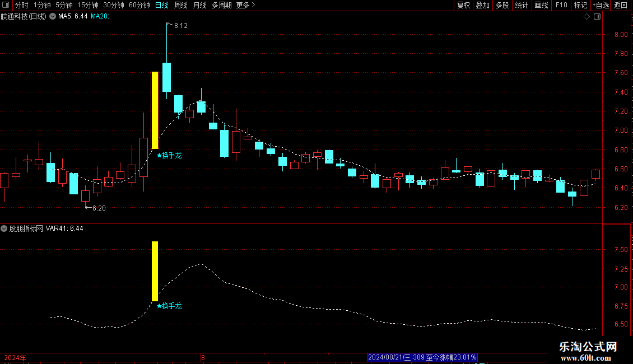Switch to the 5分钟 period

[x=64, y=5]
